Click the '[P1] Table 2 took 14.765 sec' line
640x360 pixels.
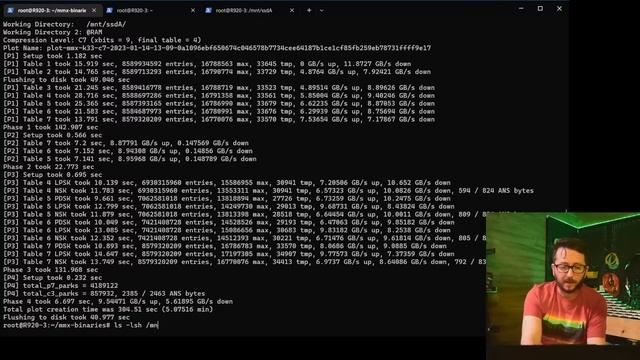217,72
